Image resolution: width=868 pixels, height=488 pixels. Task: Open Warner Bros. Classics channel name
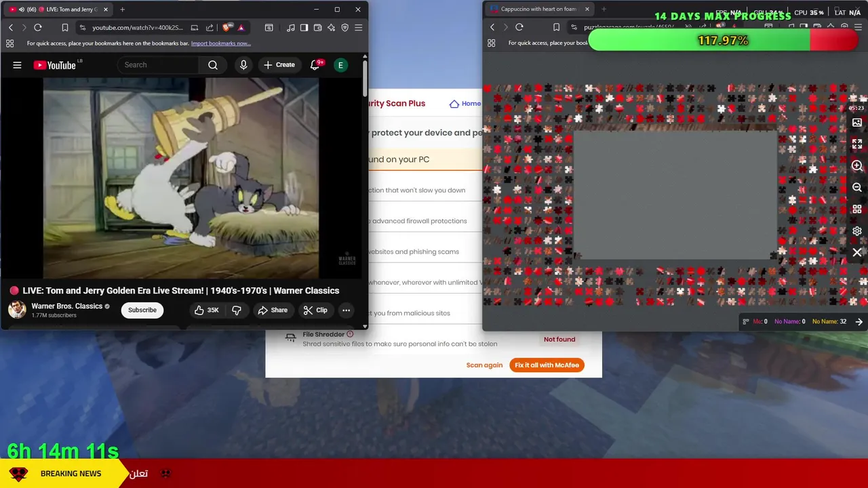(66, 306)
